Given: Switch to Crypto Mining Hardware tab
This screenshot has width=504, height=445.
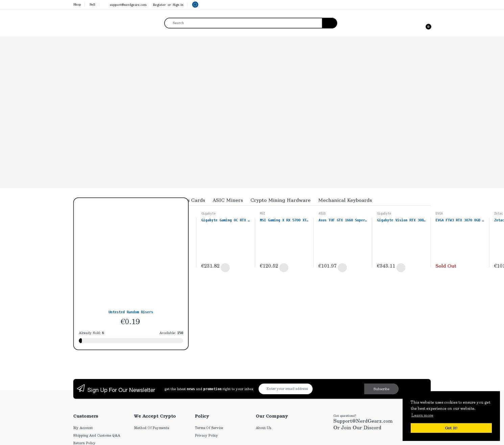Looking at the screenshot, I should click(x=280, y=200).
